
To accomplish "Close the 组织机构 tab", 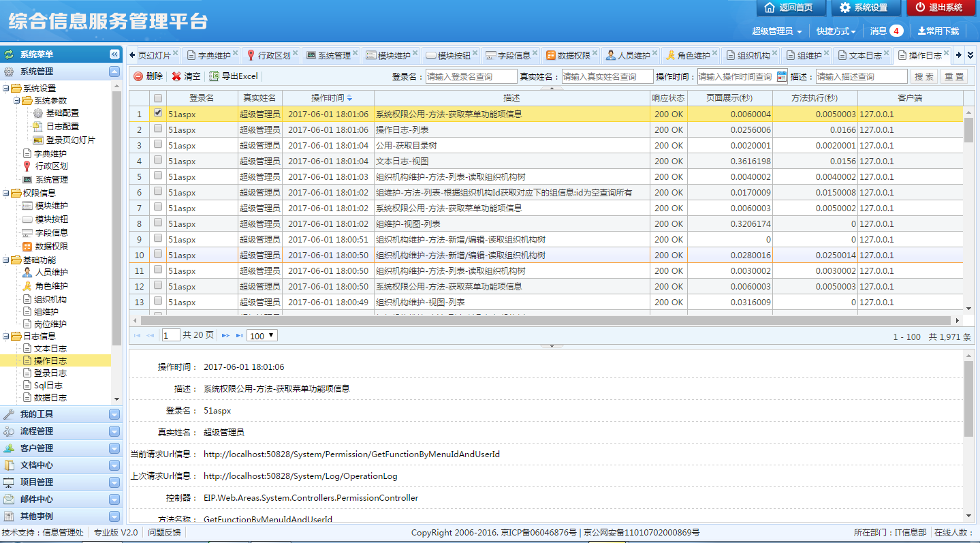I will (776, 53).
